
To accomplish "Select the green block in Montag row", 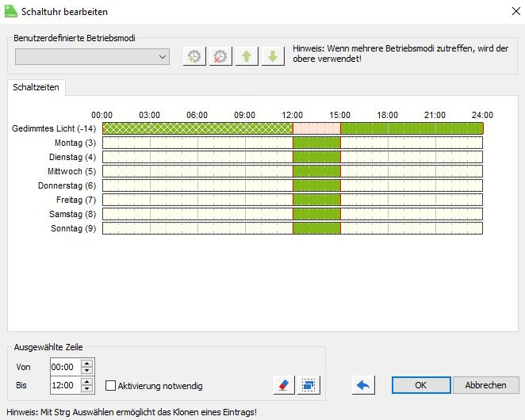I will [x=316, y=143].
